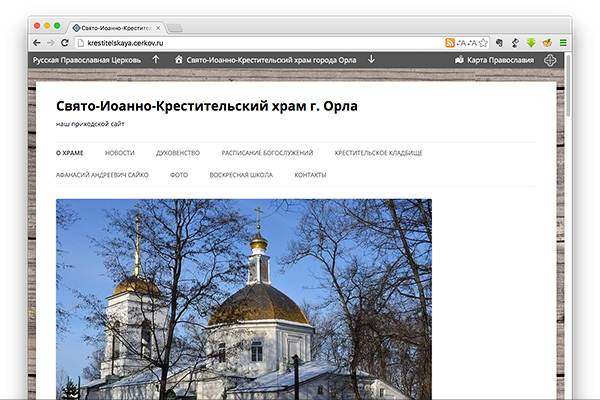The height and width of the screenshot is (400, 600).
Task: Go forward with the browser forward arrow
Action: (51, 43)
